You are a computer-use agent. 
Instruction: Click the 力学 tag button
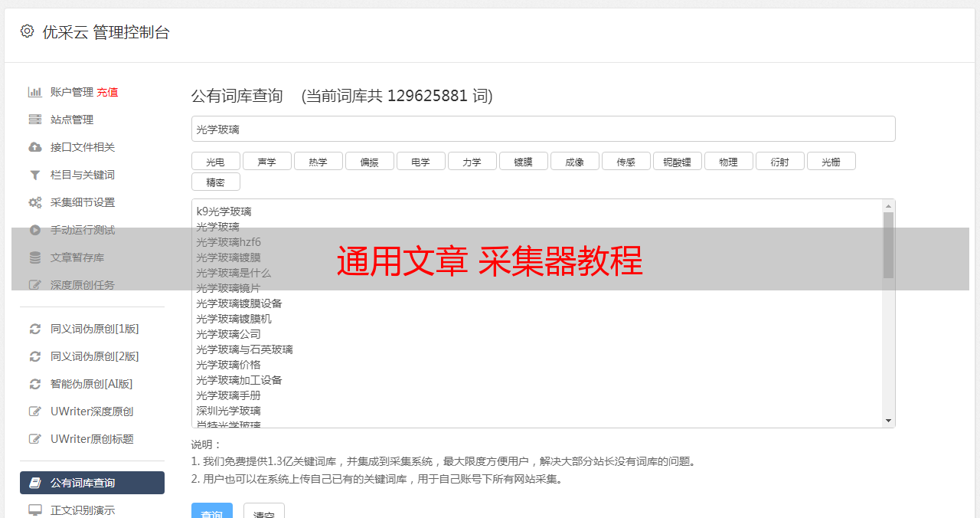coord(472,161)
